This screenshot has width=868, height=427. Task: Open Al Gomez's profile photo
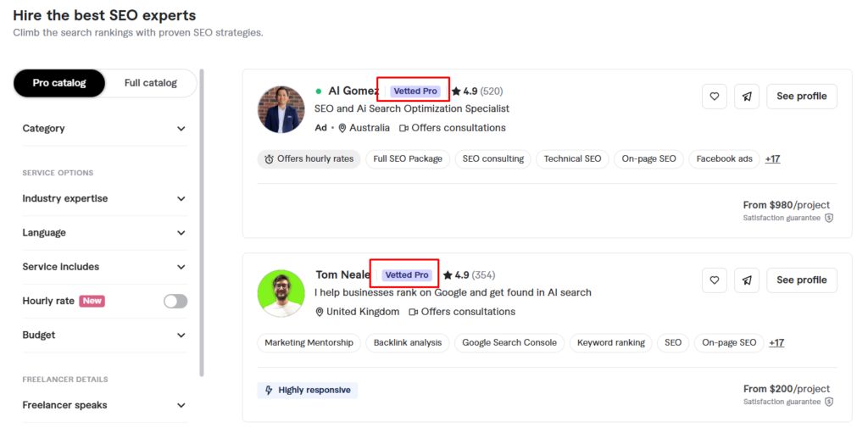281,109
